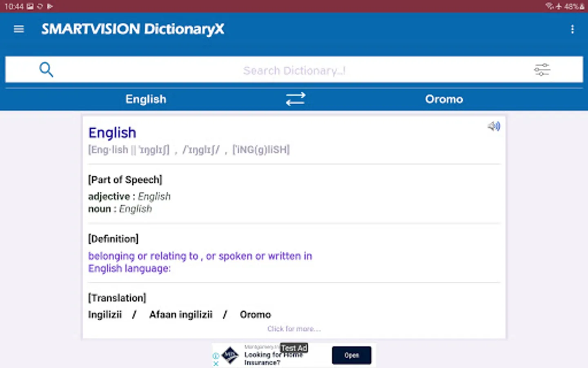This screenshot has height=368, width=588.
Task: Select the Oromo target language
Action: (x=444, y=99)
